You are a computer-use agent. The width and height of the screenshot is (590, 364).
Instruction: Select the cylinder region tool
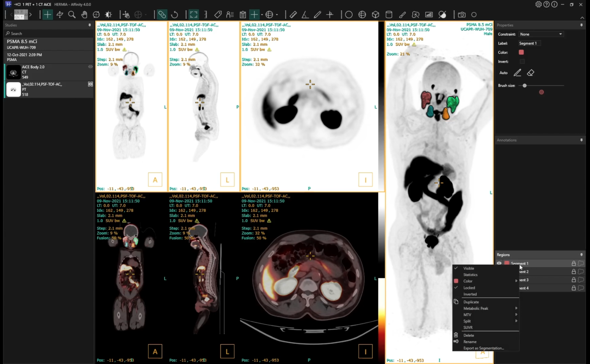pyautogui.click(x=389, y=15)
